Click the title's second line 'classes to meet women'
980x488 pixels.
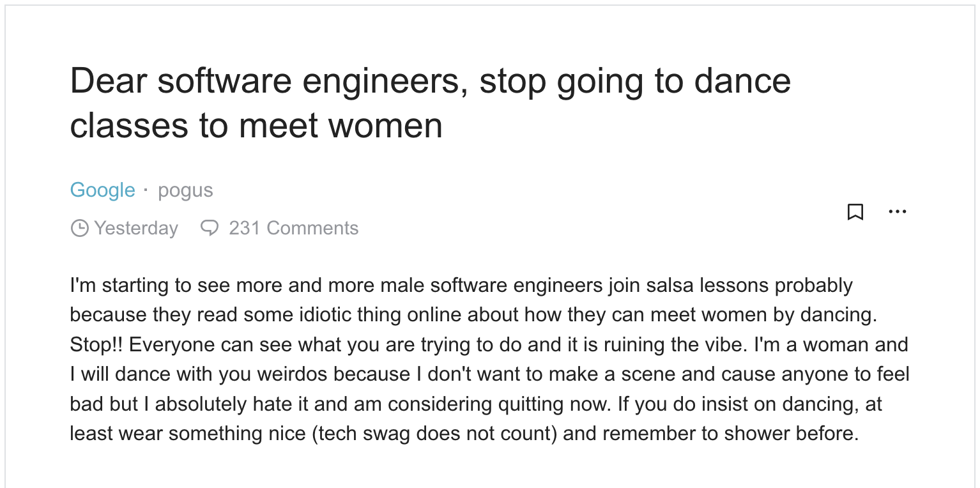(256, 125)
